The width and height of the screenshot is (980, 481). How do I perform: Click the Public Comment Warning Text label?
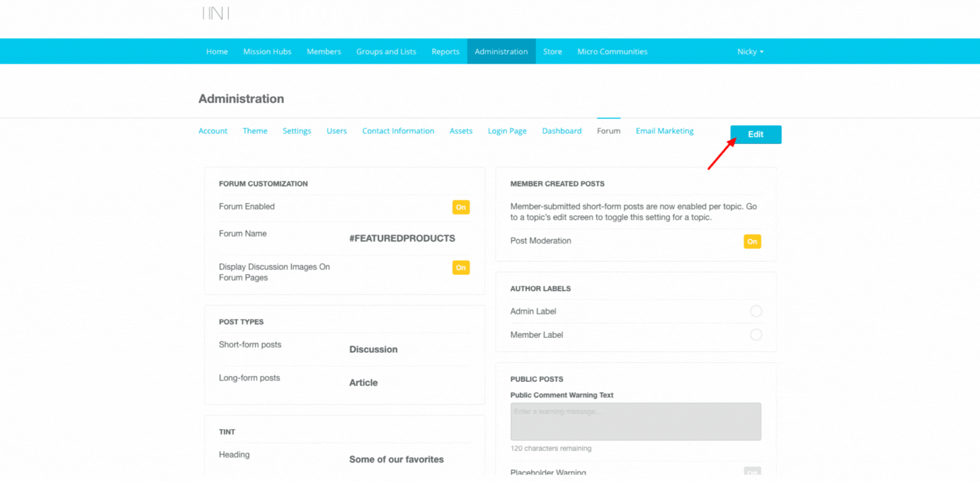pos(562,395)
